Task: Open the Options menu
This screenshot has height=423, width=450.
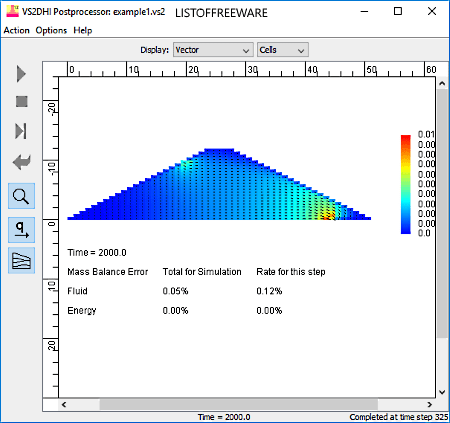Action: click(51, 30)
